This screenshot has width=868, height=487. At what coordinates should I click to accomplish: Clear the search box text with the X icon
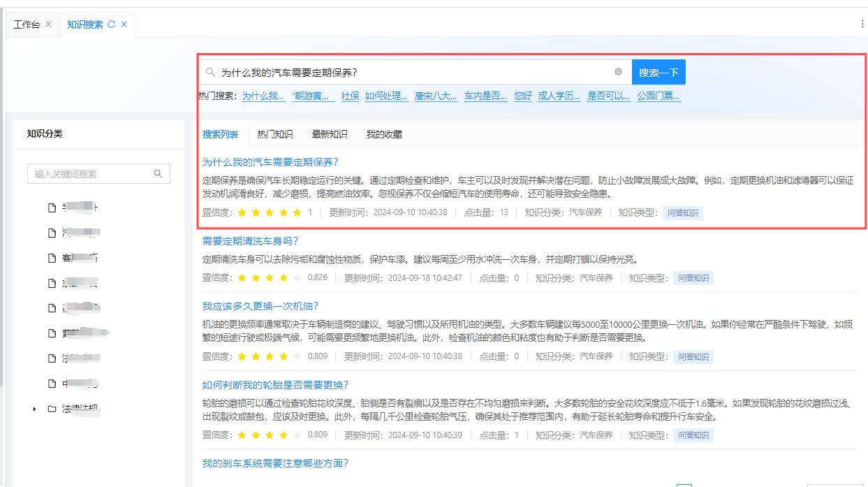click(618, 72)
